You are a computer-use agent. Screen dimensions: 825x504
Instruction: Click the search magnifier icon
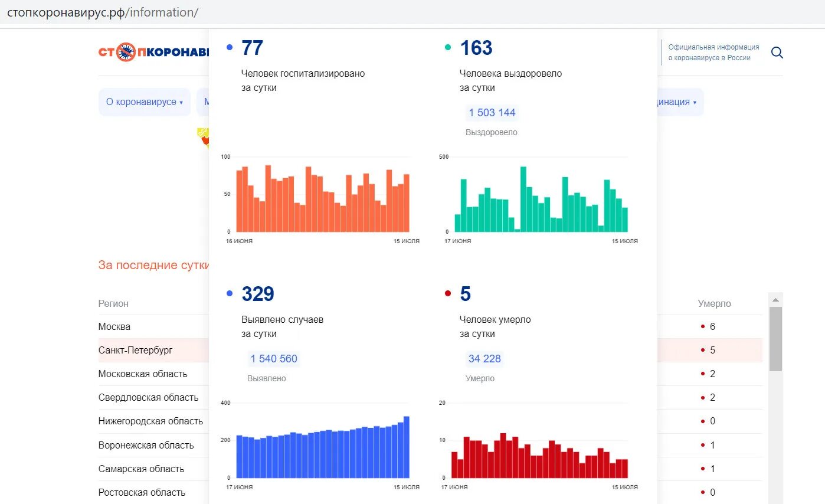point(777,53)
